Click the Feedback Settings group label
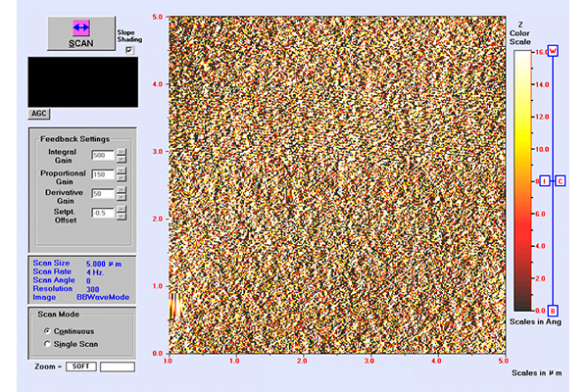The image size is (588, 392). click(75, 139)
